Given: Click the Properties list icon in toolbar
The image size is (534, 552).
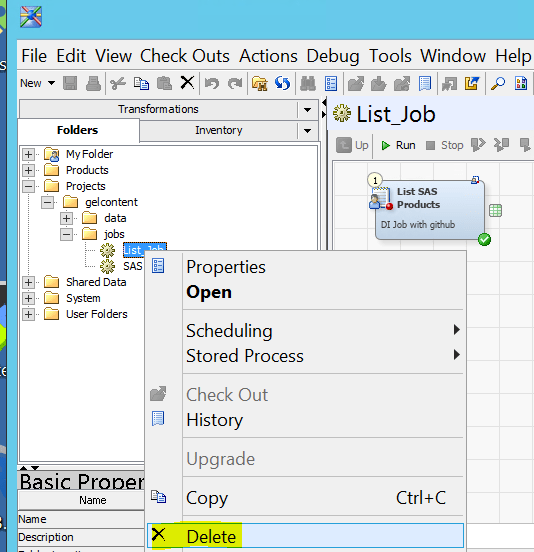Looking at the screenshot, I should point(331,84).
